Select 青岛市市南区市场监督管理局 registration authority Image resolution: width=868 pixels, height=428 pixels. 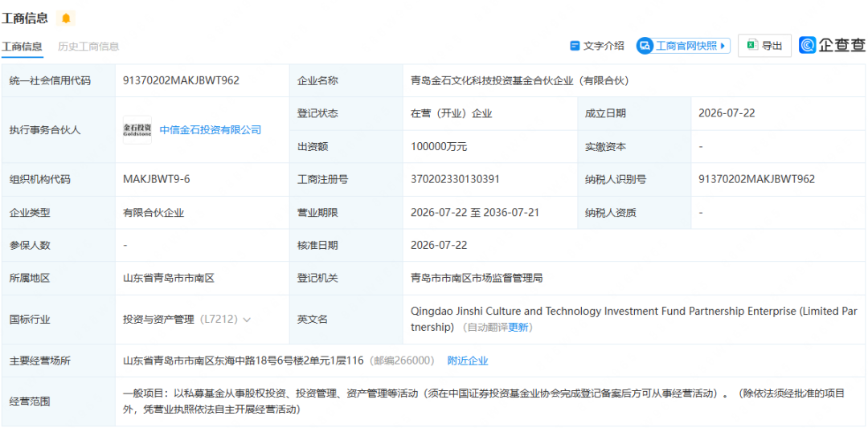tap(477, 278)
